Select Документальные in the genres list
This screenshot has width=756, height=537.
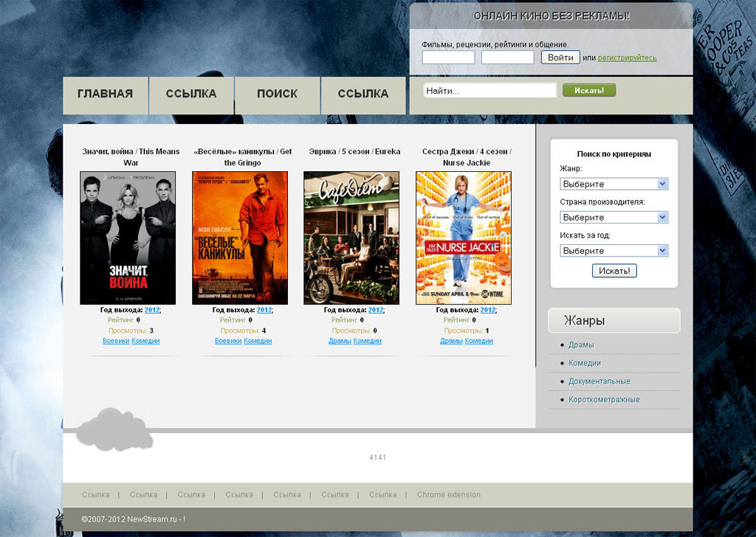point(599,381)
